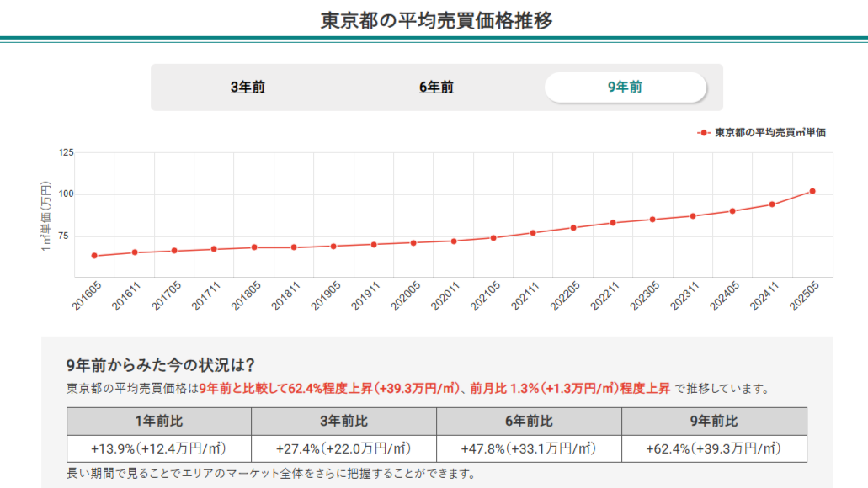
Task: Click the 202411 data point marker
Action: [x=772, y=204]
